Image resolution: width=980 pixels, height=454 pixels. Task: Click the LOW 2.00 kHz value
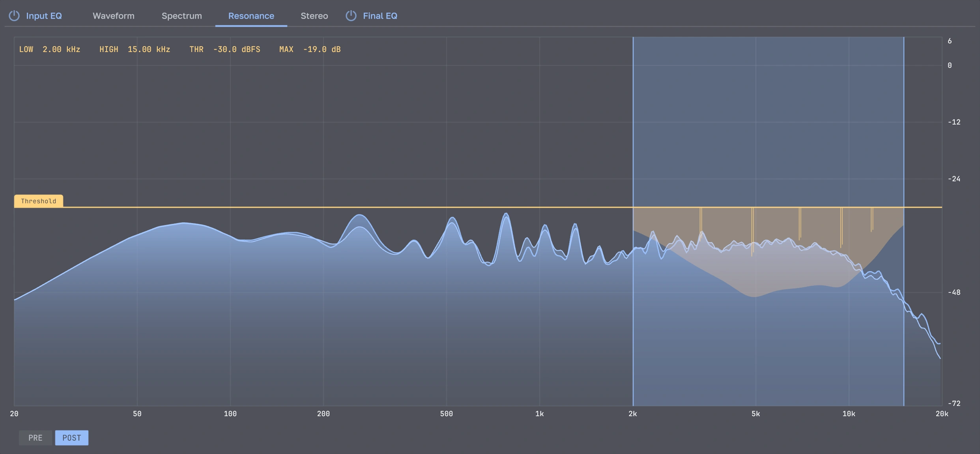(x=61, y=49)
